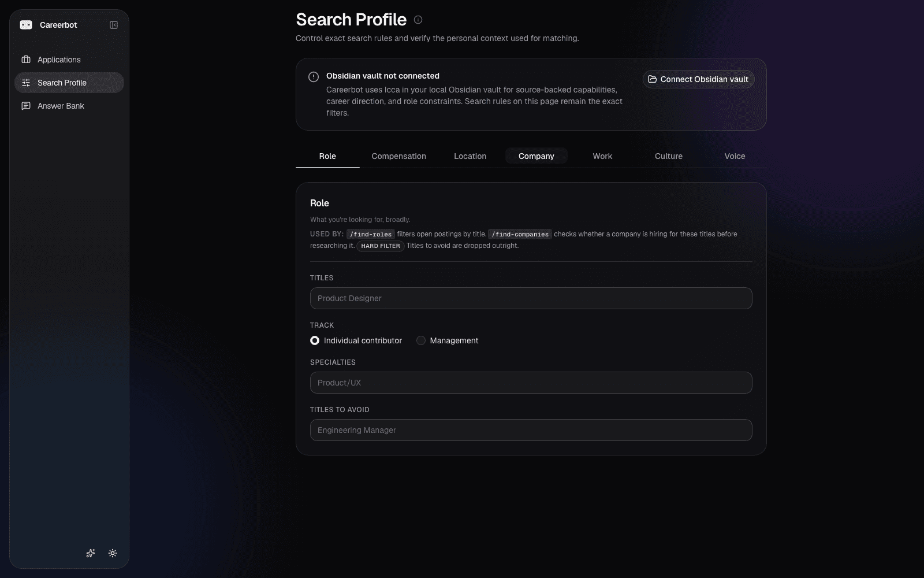The height and width of the screenshot is (578, 924).
Task: Switch to the Company tab
Action: click(x=536, y=156)
